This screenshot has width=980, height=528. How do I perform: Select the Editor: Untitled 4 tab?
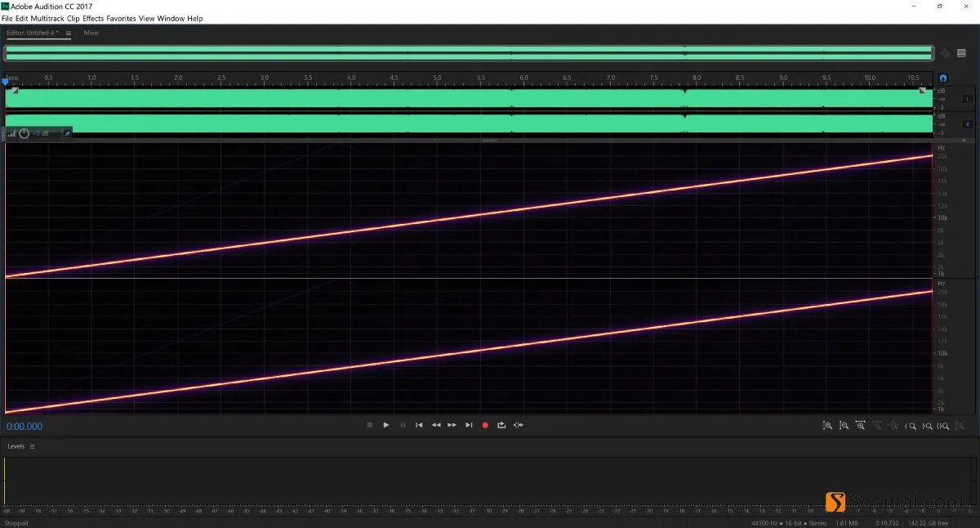coord(33,34)
